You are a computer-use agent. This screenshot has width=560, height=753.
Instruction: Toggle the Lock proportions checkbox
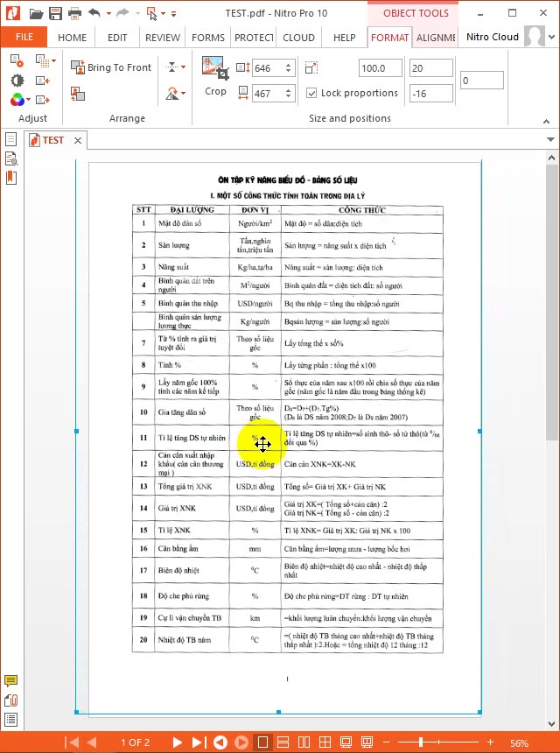311,93
